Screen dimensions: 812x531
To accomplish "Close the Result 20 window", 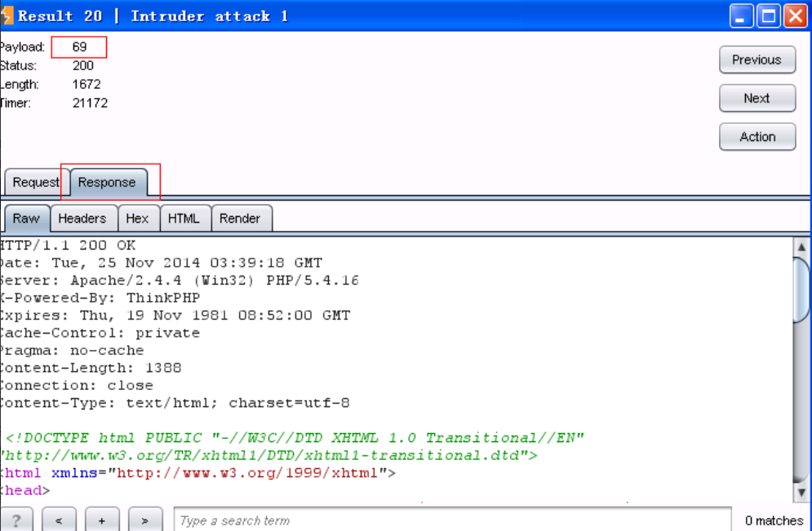I will pos(796,16).
